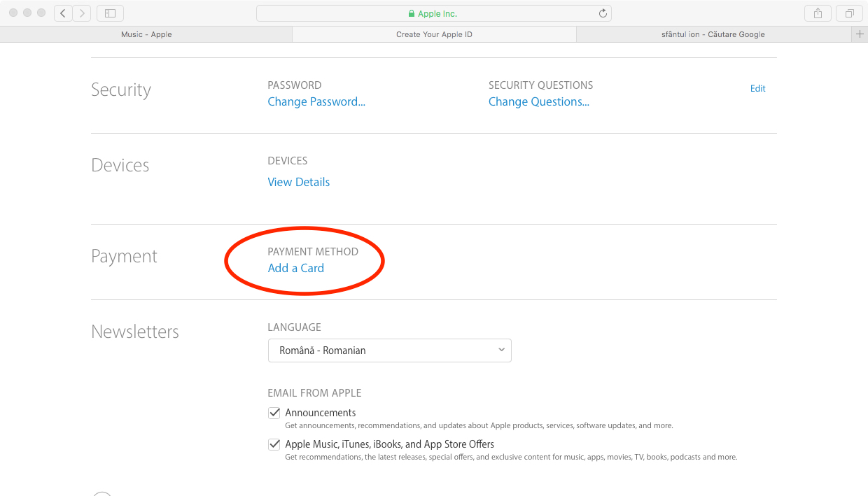Click the green lock icon in address bar
The image size is (868, 496).
coord(412,14)
